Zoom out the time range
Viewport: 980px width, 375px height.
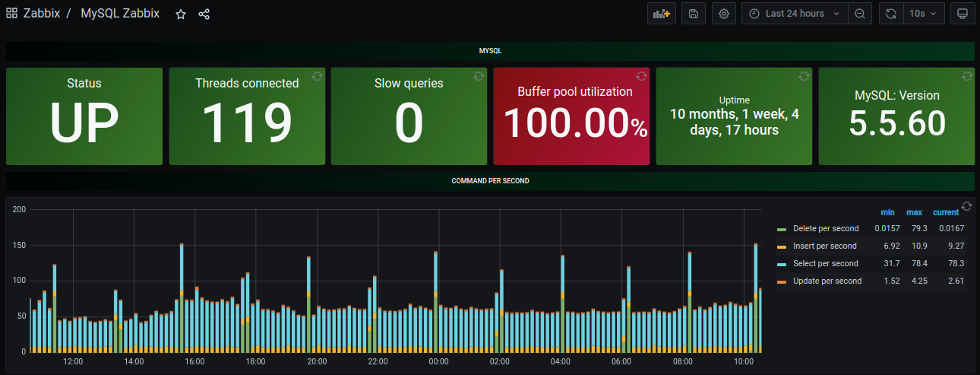859,14
